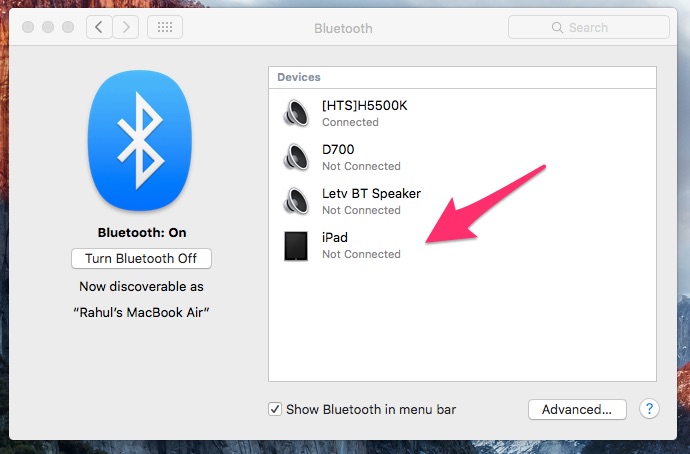Click the large Bluetooth logo
The image size is (690, 454).
(x=140, y=140)
